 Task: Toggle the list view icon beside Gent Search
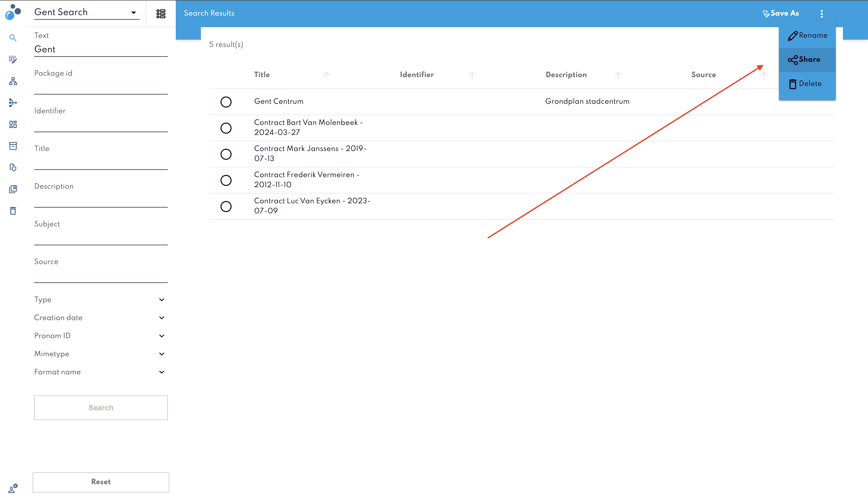pyautogui.click(x=161, y=14)
